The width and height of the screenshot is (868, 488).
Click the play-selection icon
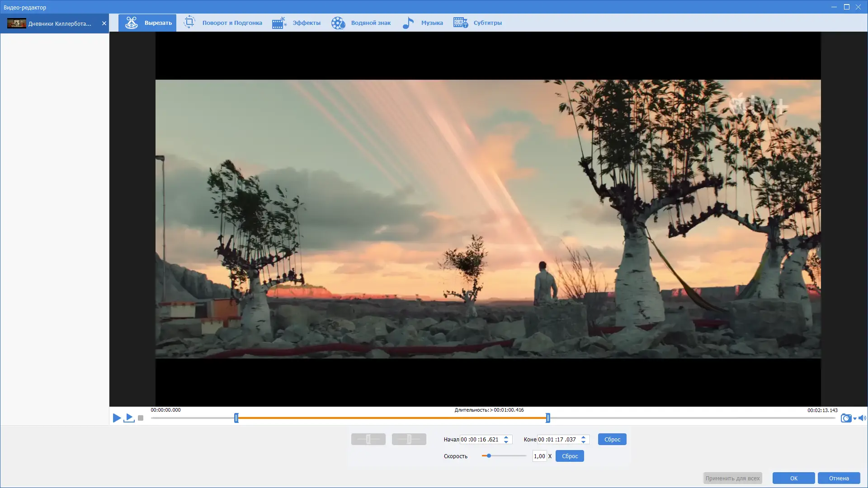tap(129, 418)
